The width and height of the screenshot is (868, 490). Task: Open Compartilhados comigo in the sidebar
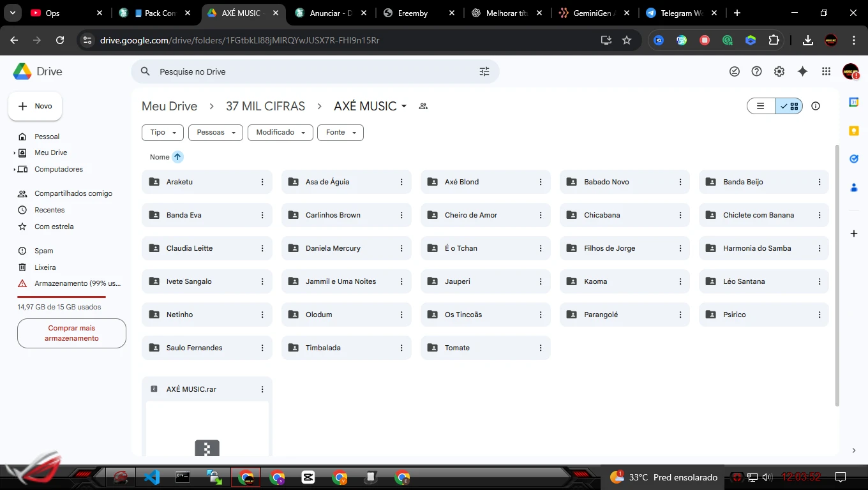(73, 193)
